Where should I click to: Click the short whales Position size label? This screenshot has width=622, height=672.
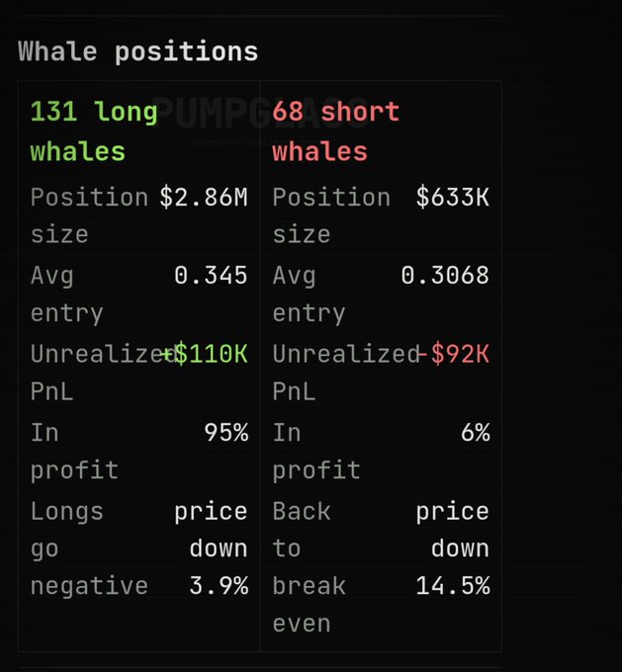[331, 215]
